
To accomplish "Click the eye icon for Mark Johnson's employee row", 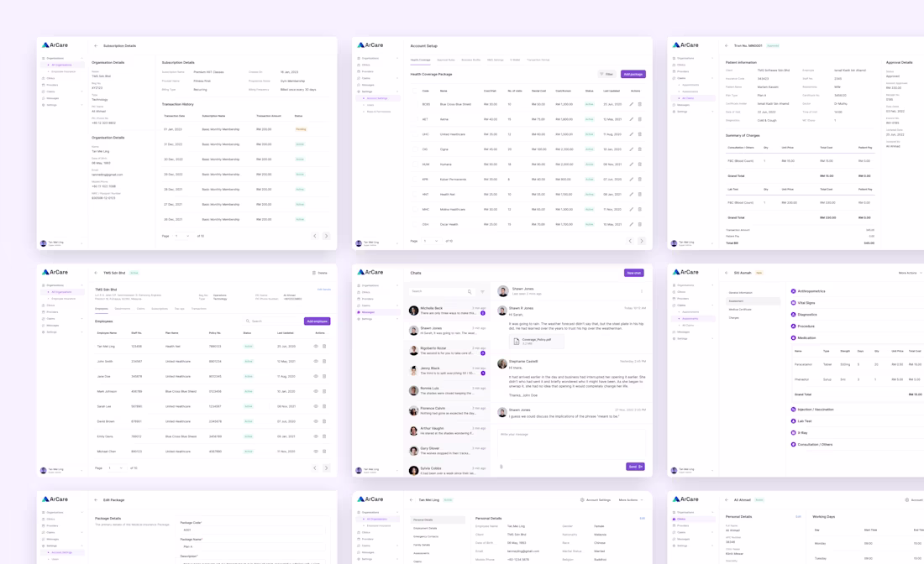I will [x=316, y=391].
